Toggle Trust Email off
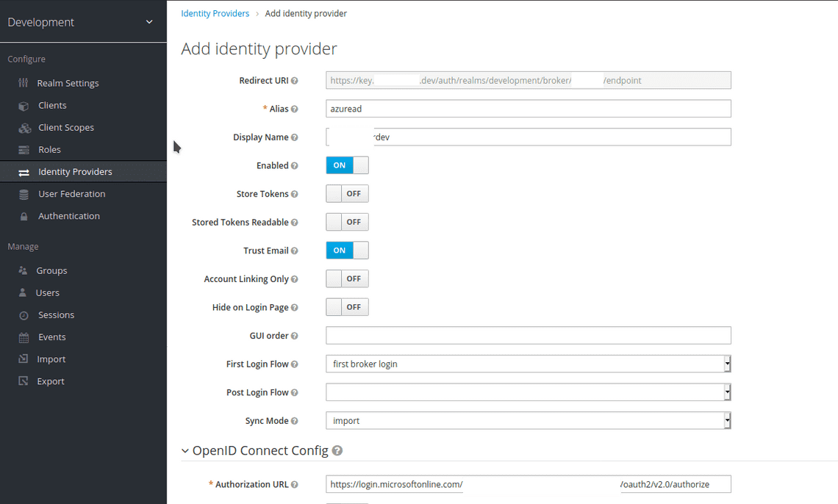This screenshot has height=504, width=838. [x=346, y=250]
